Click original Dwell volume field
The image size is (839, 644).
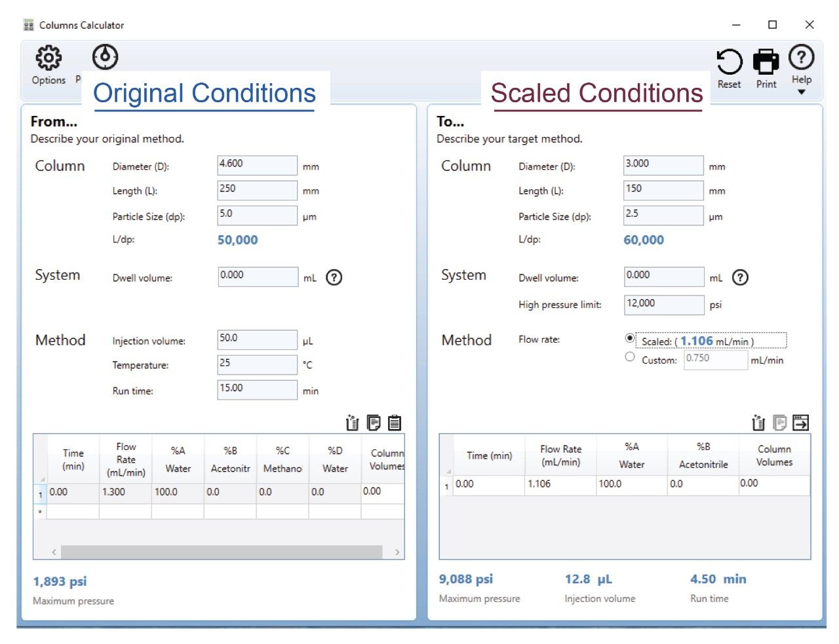(258, 276)
